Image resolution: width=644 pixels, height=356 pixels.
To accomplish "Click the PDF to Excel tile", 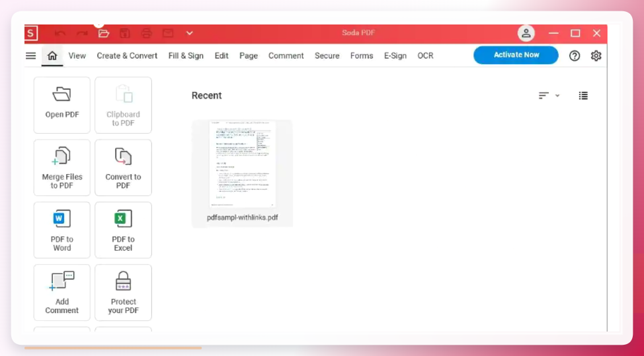I will pos(123,230).
